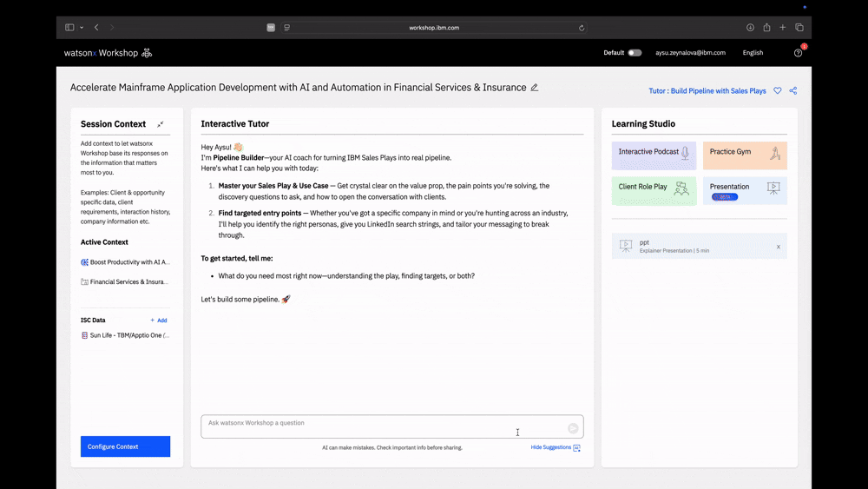Screen dimensions: 868x489
Task: Open the aysu.zeynalova@ibm.com account menu
Action: coord(690,53)
